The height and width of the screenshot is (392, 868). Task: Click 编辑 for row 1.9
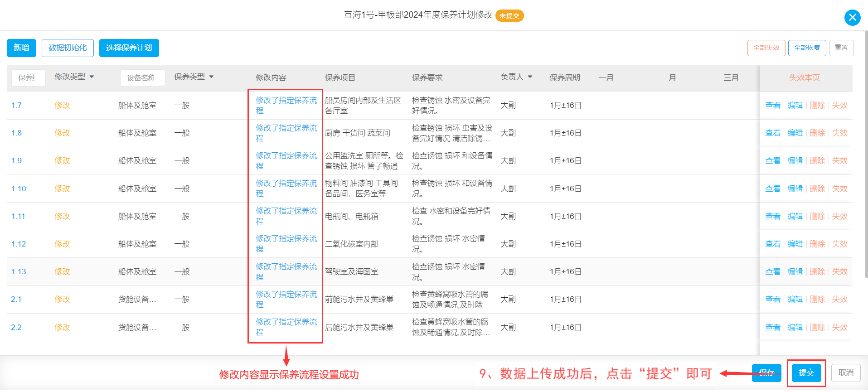click(795, 160)
